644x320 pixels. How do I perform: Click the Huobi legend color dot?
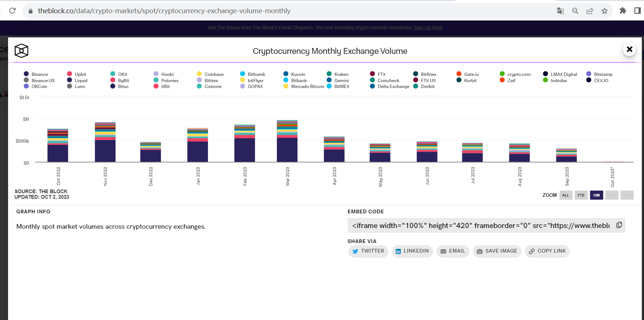point(156,74)
